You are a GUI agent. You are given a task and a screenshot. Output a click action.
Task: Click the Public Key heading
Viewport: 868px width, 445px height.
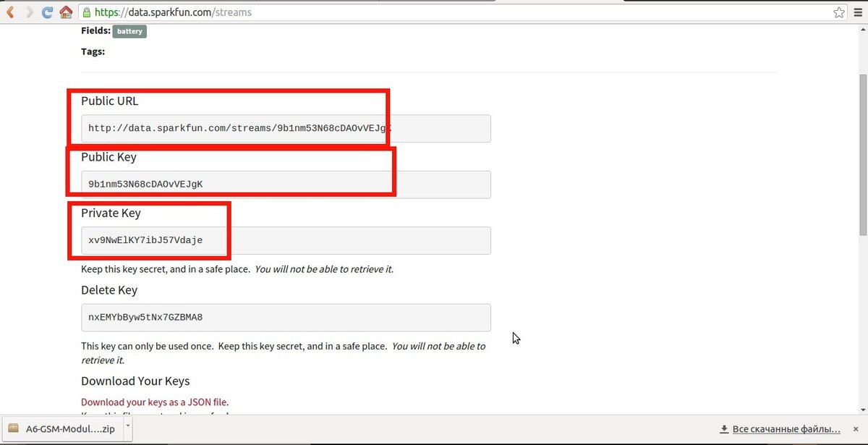(x=109, y=157)
